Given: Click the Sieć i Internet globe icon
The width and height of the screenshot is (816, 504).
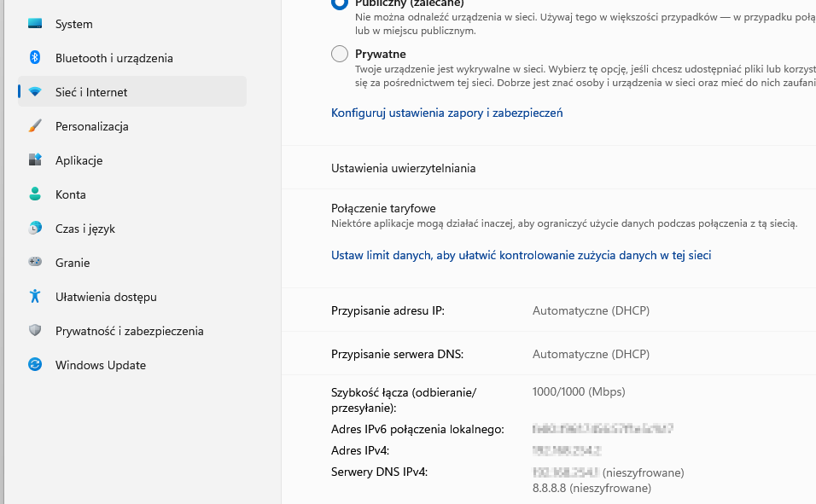Looking at the screenshot, I should pyautogui.click(x=35, y=91).
